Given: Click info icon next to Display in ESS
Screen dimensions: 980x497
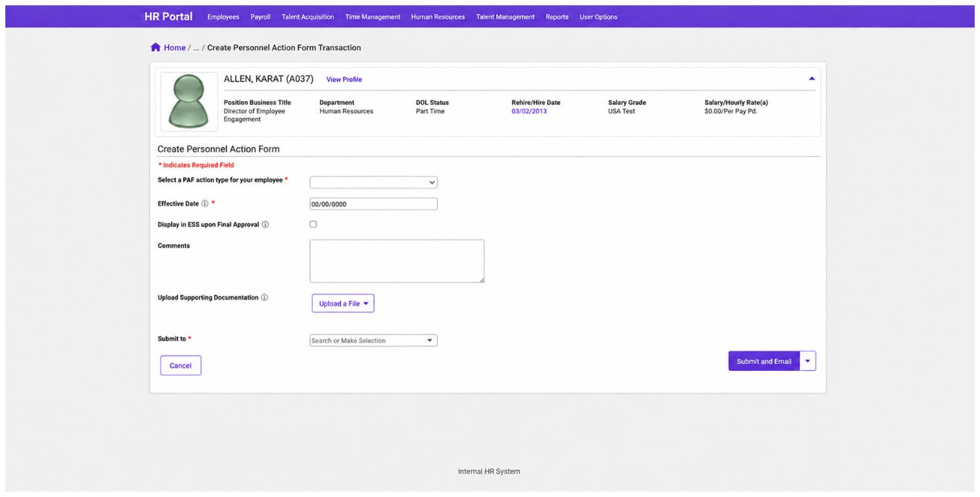Looking at the screenshot, I should [x=265, y=225].
